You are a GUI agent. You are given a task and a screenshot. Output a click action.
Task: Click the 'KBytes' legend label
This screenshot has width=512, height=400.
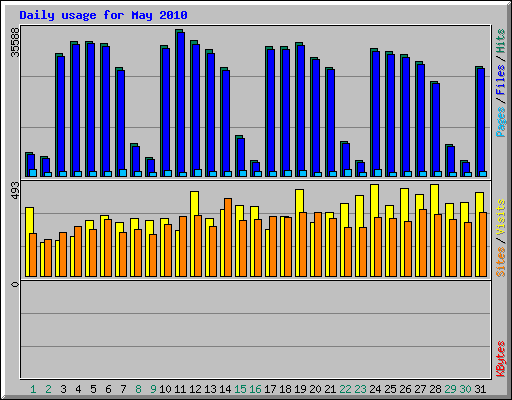(500, 359)
